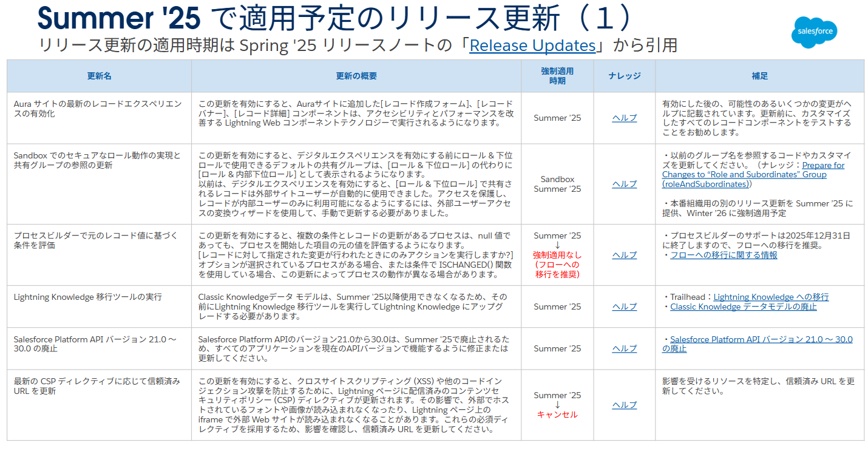Open ヘルプ link for Aura サイト row
The image size is (868, 451).
624,118
